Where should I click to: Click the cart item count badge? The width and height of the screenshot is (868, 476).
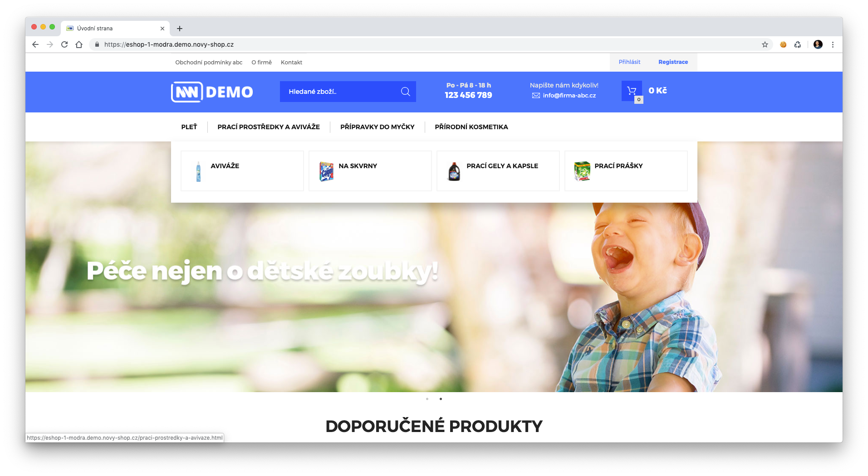639,99
